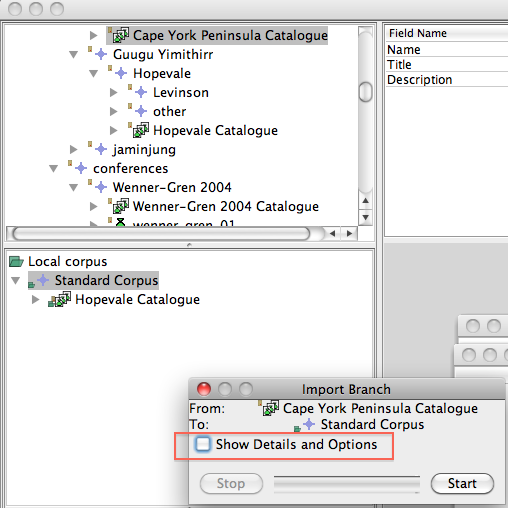Click the remote tree scroll up arrow
The image size is (508, 508).
click(x=365, y=201)
